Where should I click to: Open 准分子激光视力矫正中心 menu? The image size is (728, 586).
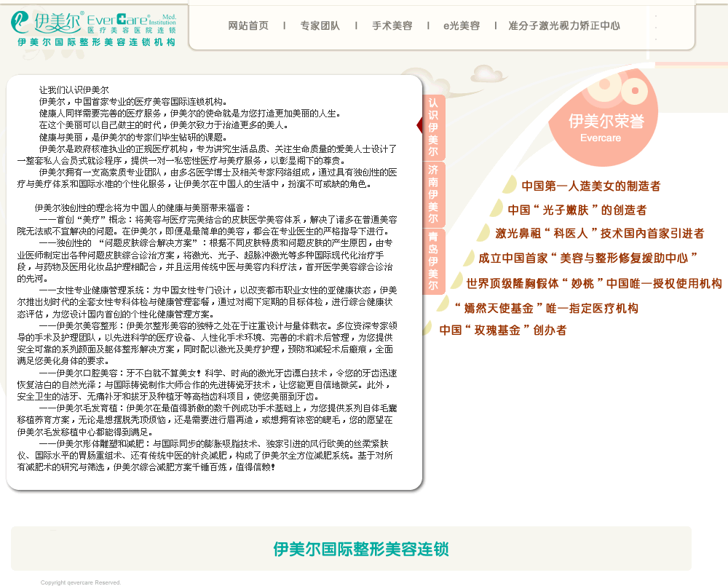[564, 25]
